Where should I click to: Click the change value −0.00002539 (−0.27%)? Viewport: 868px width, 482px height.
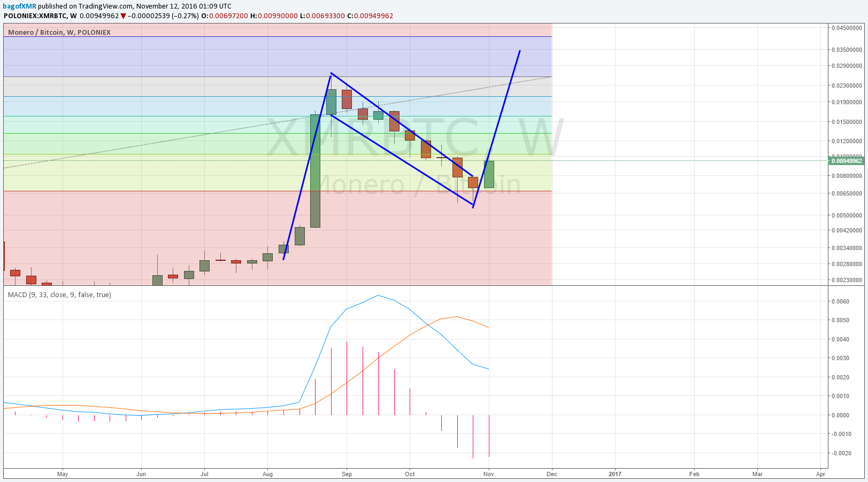click(163, 15)
